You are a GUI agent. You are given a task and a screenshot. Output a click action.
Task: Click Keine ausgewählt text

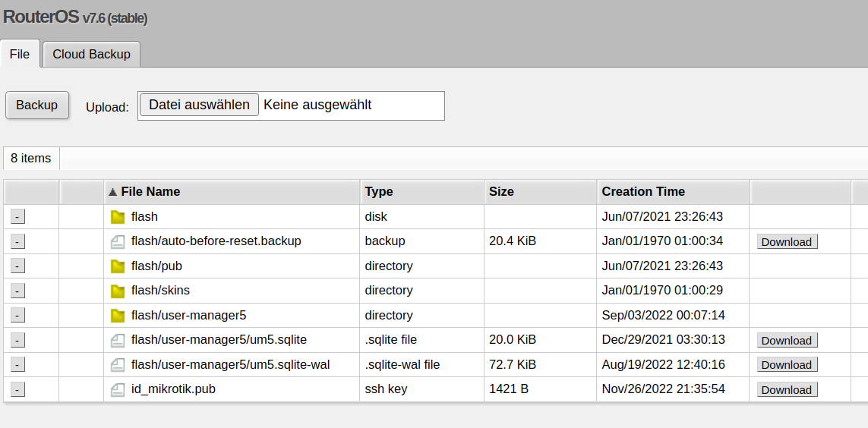click(x=317, y=105)
